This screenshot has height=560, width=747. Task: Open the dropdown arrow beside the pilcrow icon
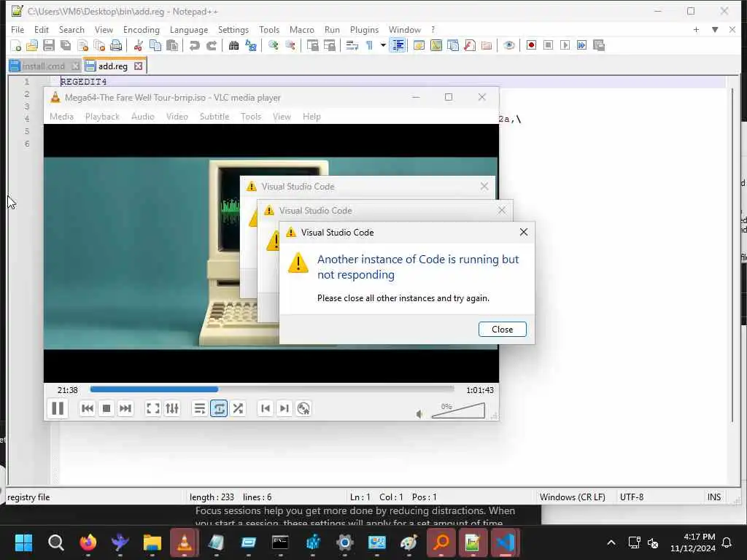382,45
